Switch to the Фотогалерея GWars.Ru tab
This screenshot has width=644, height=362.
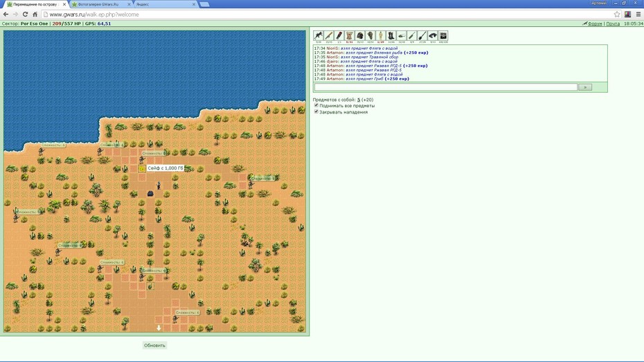(x=101, y=4)
